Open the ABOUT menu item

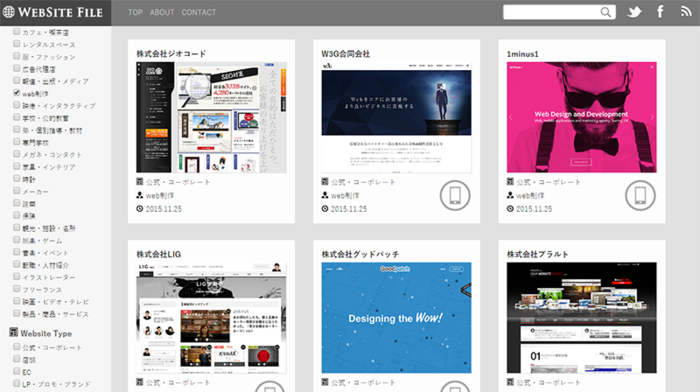click(162, 13)
